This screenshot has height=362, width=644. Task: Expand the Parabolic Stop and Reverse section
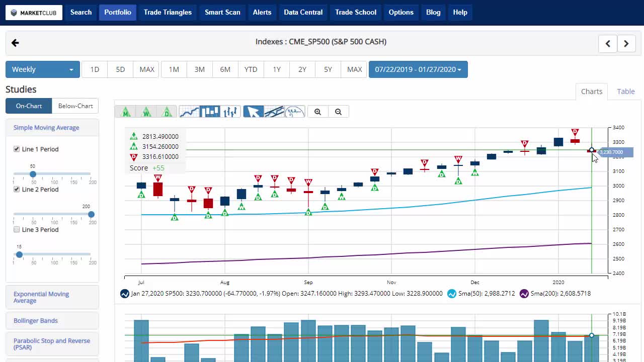pyautogui.click(x=52, y=344)
